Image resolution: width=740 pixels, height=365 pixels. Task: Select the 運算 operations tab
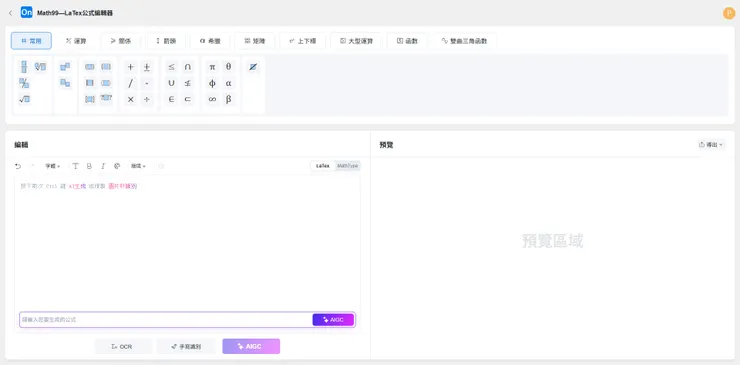pos(76,41)
